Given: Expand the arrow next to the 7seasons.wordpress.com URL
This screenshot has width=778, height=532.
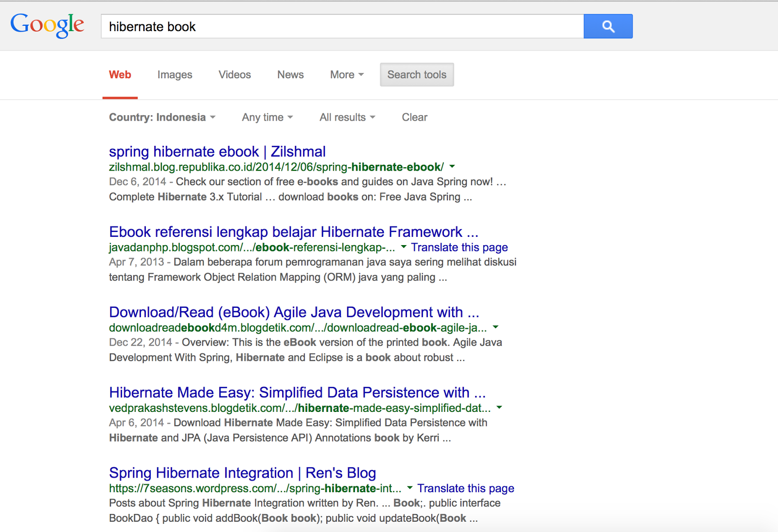Looking at the screenshot, I should [x=410, y=488].
